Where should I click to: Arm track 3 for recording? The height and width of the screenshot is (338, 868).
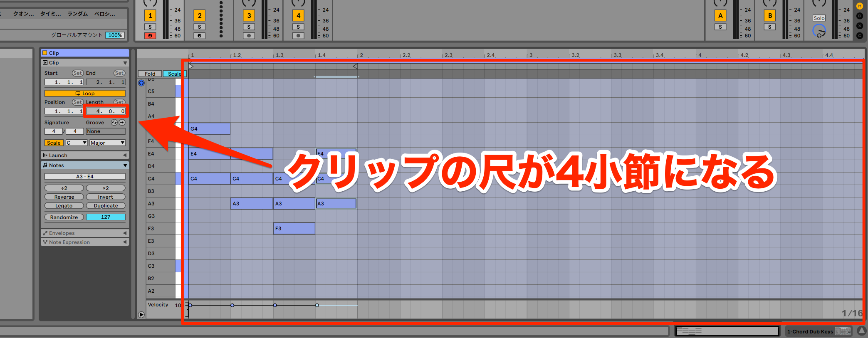(x=249, y=36)
